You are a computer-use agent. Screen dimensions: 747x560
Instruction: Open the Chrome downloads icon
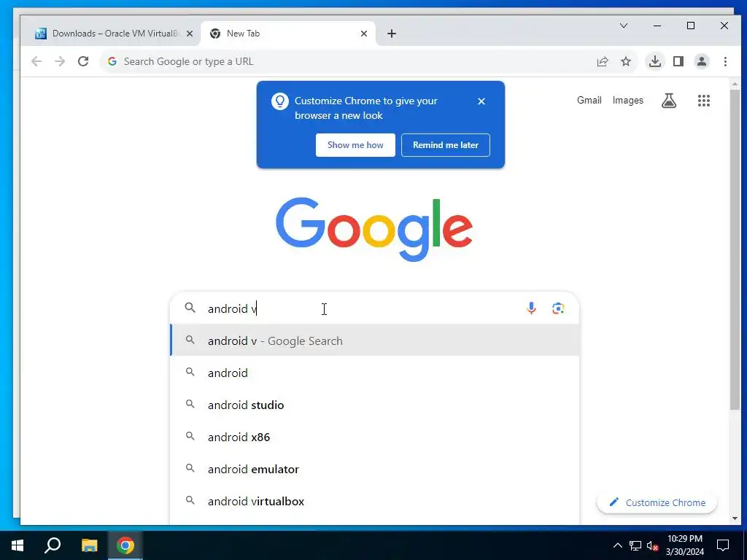click(655, 61)
